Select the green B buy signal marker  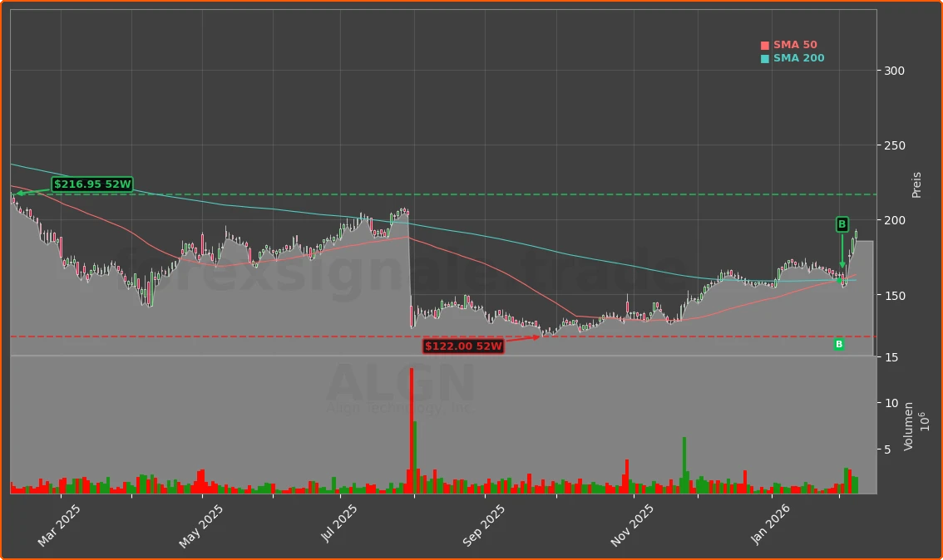tap(841, 222)
